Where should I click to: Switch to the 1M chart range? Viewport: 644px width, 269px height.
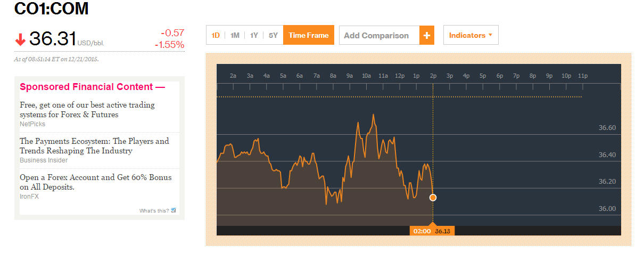[x=235, y=35]
